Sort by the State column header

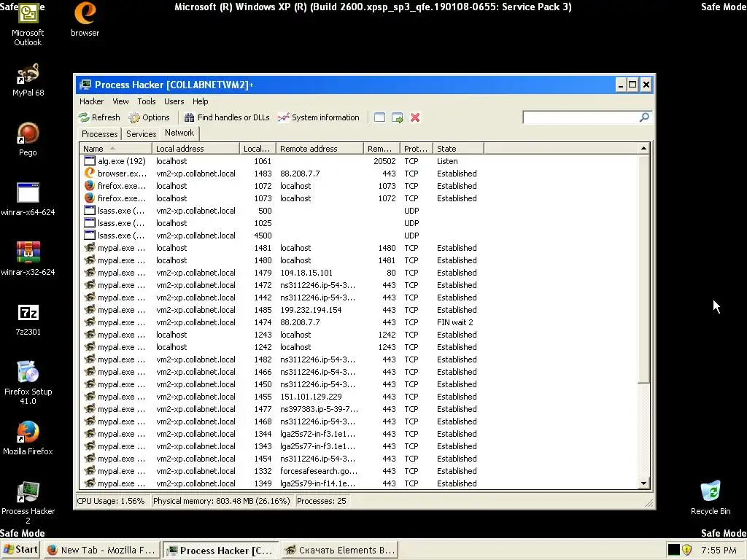pos(458,149)
